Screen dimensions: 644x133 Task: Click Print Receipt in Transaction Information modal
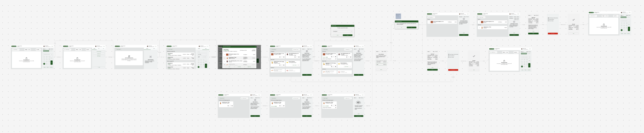coord(239,67)
